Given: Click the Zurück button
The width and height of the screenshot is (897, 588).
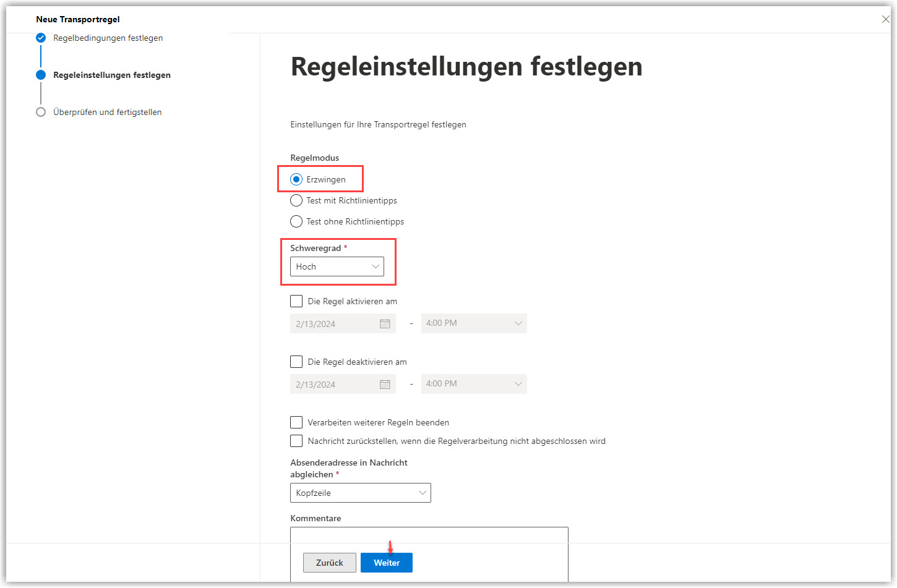Looking at the screenshot, I should pyautogui.click(x=329, y=563).
